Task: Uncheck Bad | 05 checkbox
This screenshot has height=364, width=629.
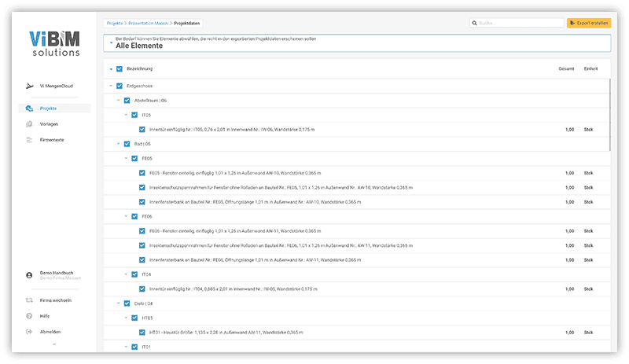Action: (127, 144)
